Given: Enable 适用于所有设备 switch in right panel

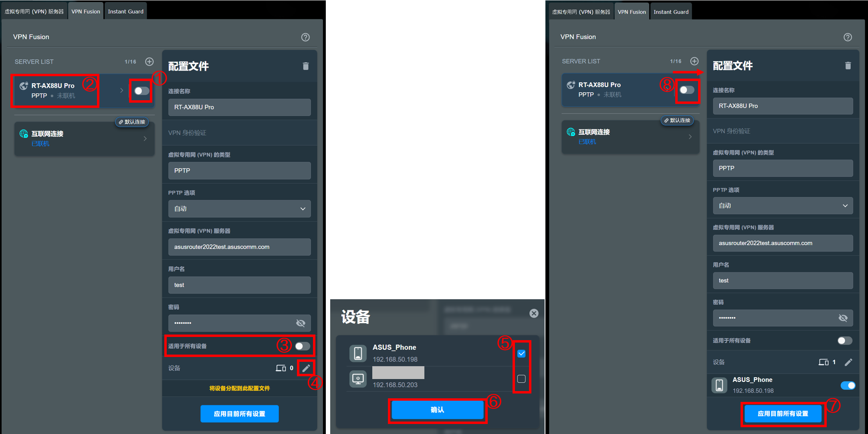Looking at the screenshot, I should point(845,341).
